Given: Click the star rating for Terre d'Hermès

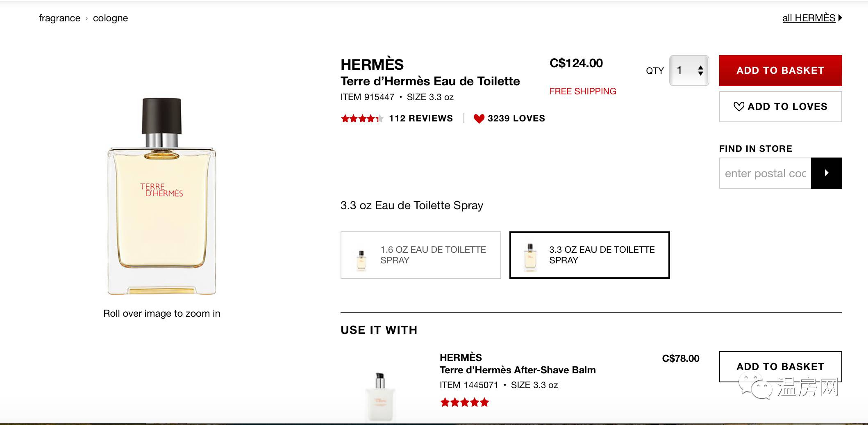Looking at the screenshot, I should click(x=361, y=119).
